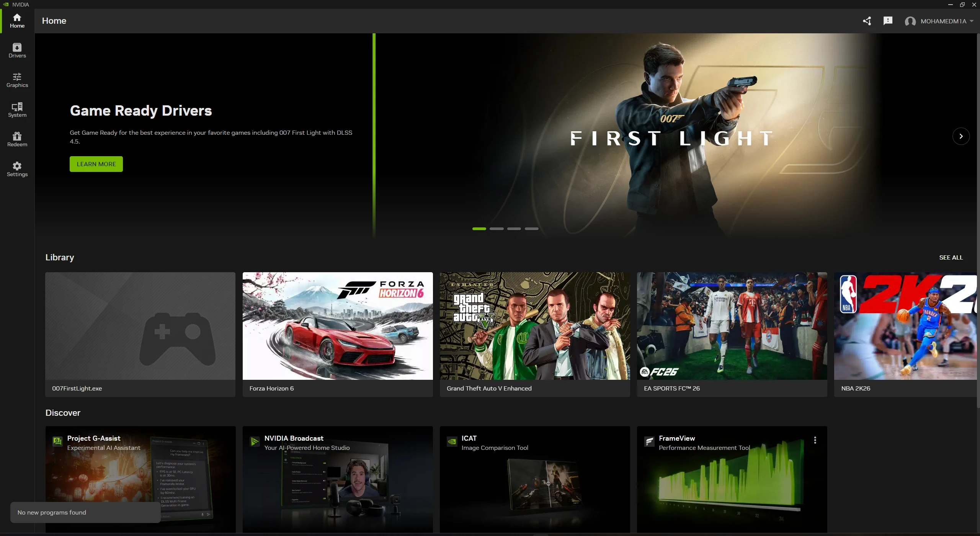The height and width of the screenshot is (536, 980).
Task: Click the NVIDIA logo in title bar
Action: [6, 5]
